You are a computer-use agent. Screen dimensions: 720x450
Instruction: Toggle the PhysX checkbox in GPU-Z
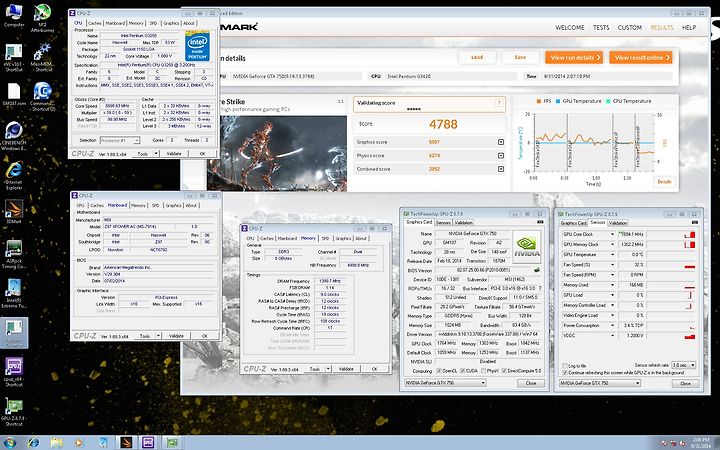click(482, 371)
